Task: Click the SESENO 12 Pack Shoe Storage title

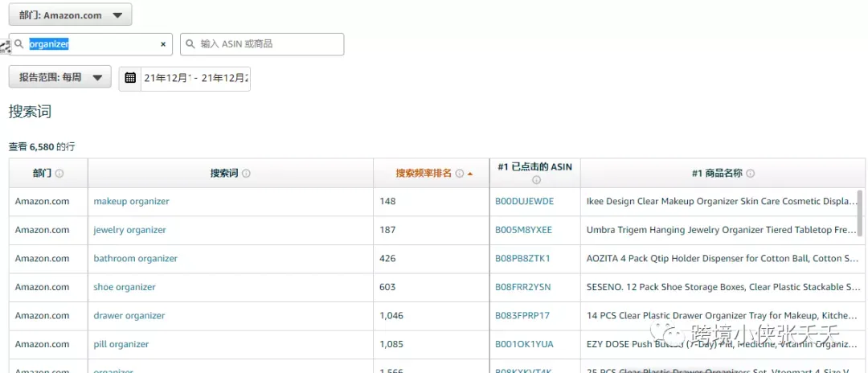Action: 723,287
